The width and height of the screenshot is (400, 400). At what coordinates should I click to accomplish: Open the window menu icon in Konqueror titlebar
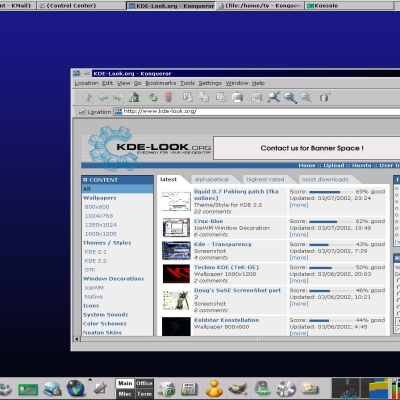(77, 73)
